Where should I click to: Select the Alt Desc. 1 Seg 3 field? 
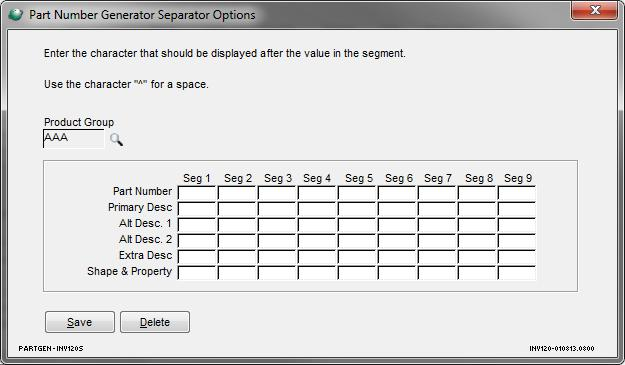(277, 224)
